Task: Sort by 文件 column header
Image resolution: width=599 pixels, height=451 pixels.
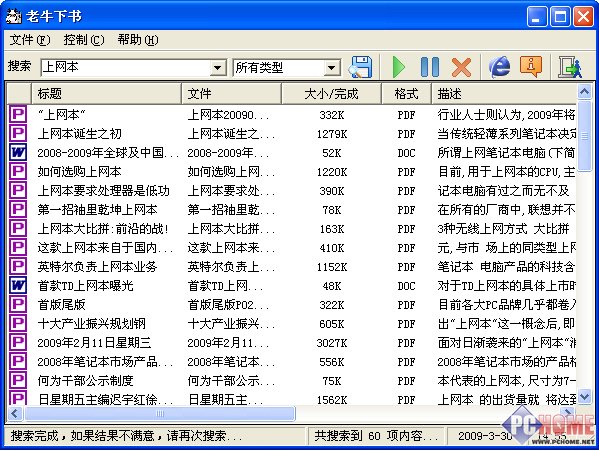Action: click(x=232, y=94)
